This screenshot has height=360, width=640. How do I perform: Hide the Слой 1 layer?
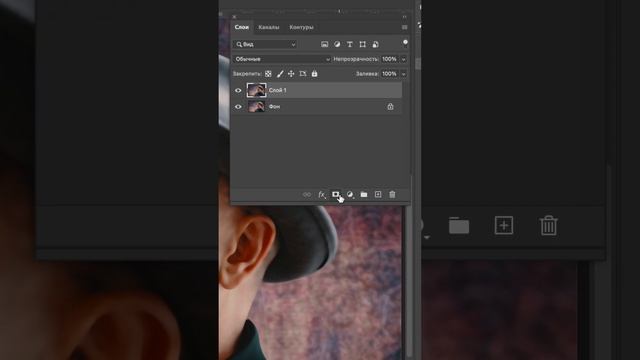tap(238, 90)
